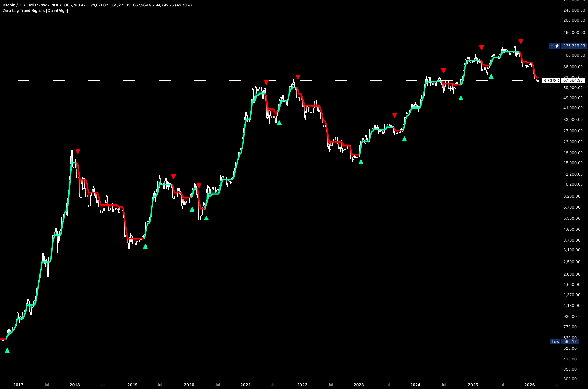Screen dimensions: 588x389
Task: Select the green buy triangle from autumn 2023
Action: pyautogui.click(x=405, y=139)
